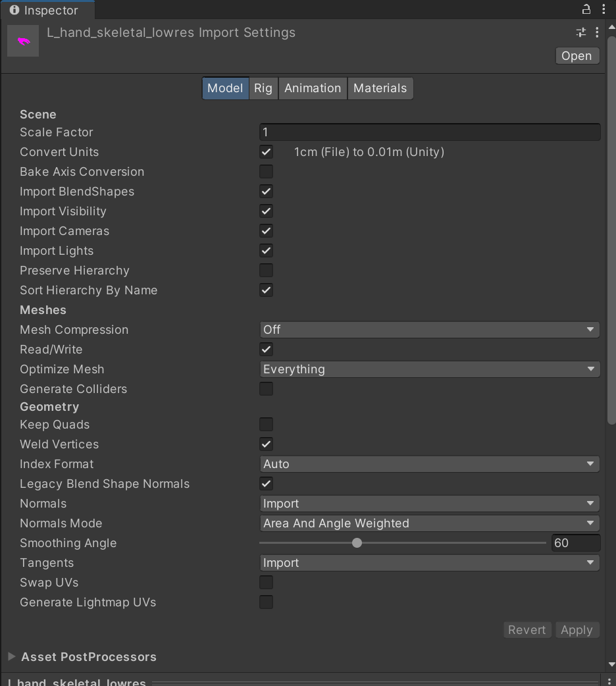Click the scrollbar down arrow
Screen dimensions: 616x686
611,664
